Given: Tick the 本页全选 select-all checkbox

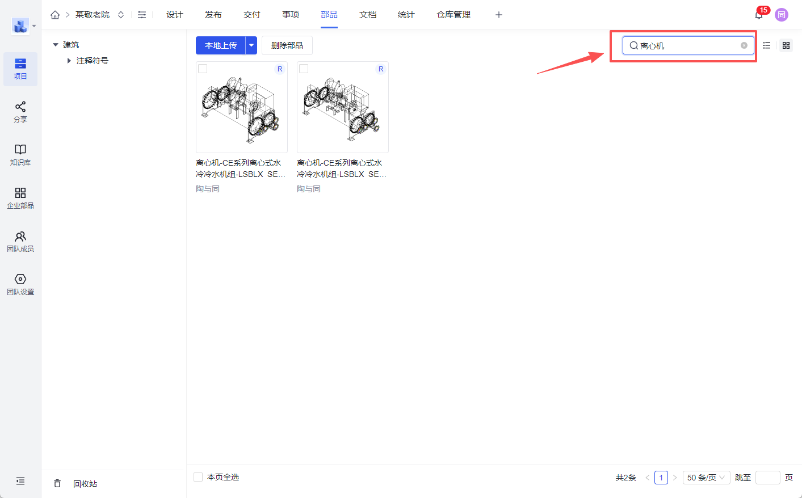Looking at the screenshot, I should tap(198, 477).
